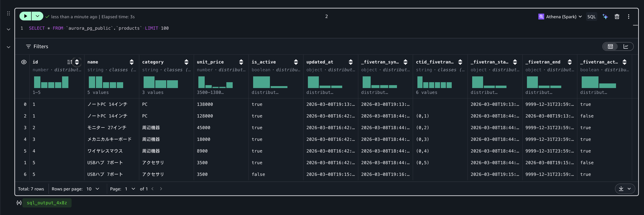
Task: Switch to chart view
Action: (x=626, y=46)
